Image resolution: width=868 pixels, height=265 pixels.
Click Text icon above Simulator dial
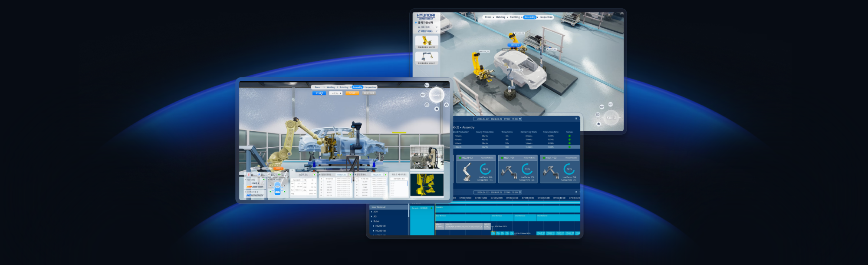coord(427,85)
